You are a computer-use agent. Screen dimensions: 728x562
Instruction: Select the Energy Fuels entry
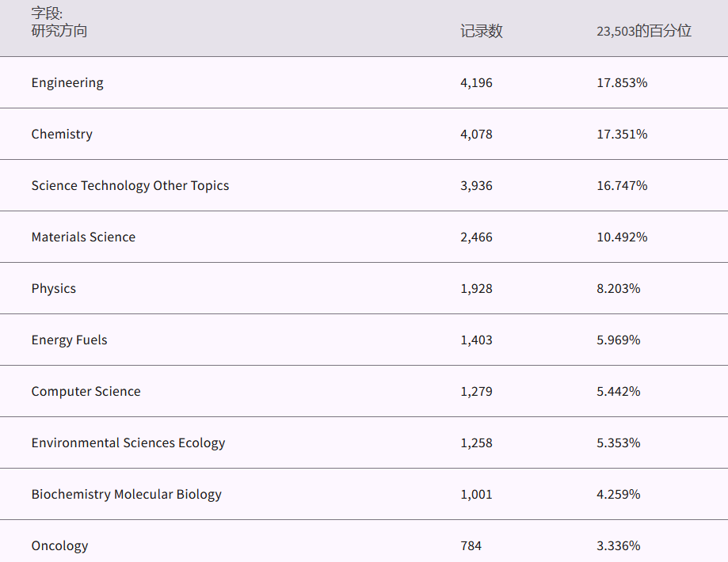pyautogui.click(x=69, y=340)
